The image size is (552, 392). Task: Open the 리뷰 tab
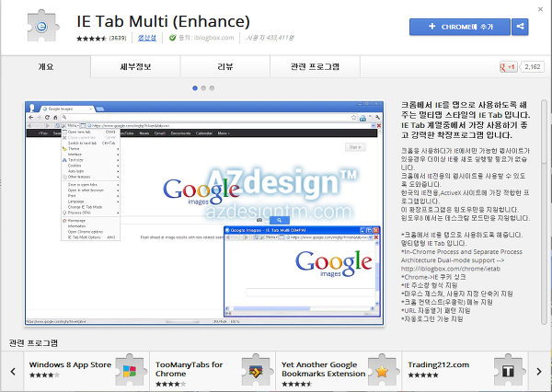pos(225,66)
